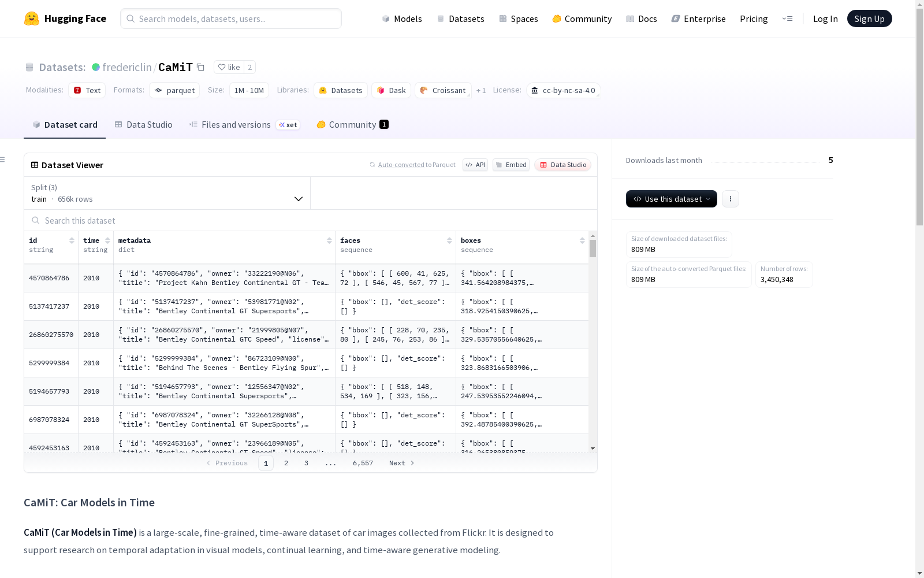This screenshot has height=578, width=924.
Task: Go to page 2 of the table
Action: [286, 463]
